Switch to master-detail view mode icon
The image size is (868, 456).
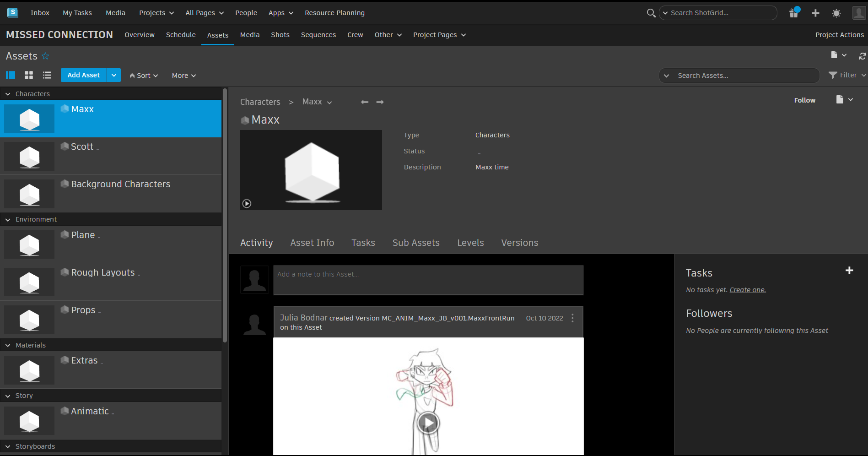[x=11, y=75]
